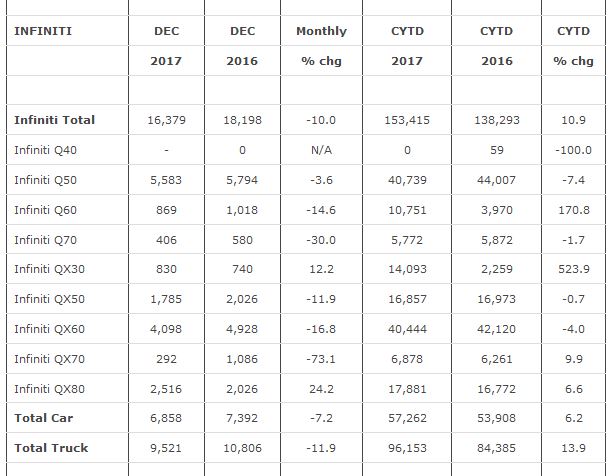This screenshot has height=476, width=613.
Task: Select the Infiniti QX30 row label
Action: [x=55, y=269]
